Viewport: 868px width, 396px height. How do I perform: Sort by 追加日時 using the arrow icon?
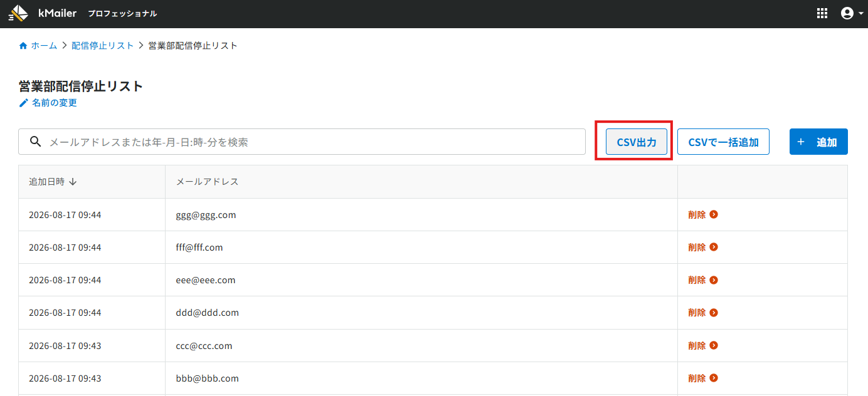[x=73, y=182]
